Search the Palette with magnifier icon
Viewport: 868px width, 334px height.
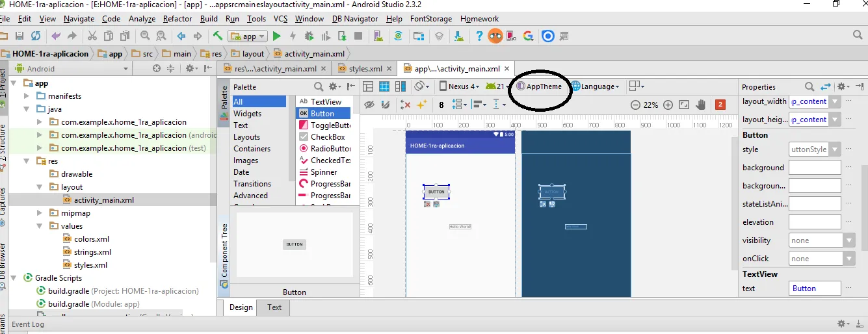tap(319, 86)
